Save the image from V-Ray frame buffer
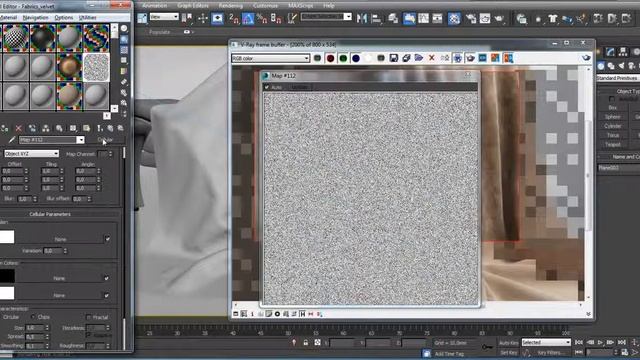Screen dimensions: 640x360 point(393,58)
